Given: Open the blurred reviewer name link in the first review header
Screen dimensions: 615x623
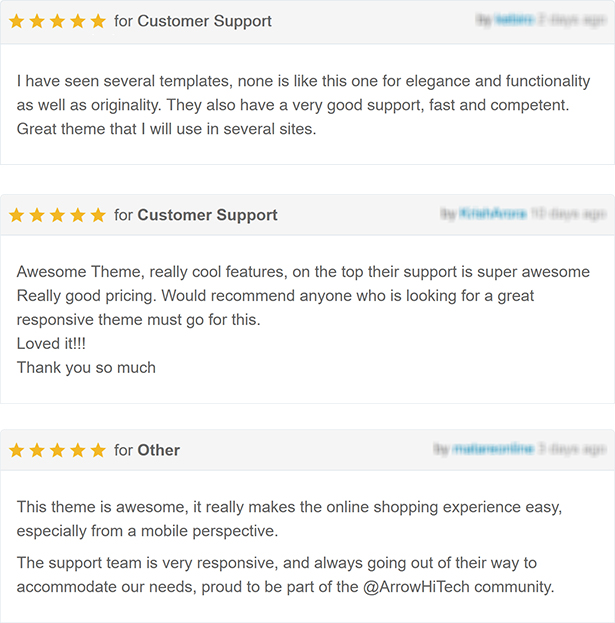Looking at the screenshot, I should [514, 19].
